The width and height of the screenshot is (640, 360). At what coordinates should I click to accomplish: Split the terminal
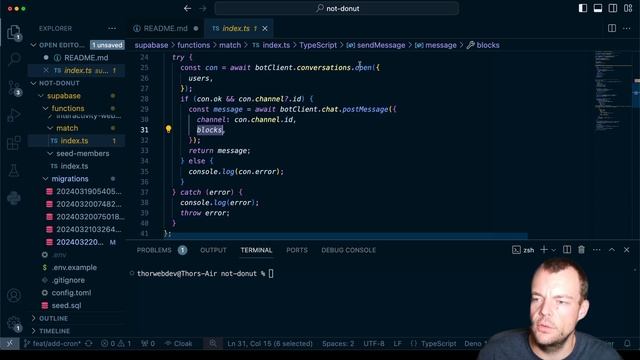click(567, 249)
